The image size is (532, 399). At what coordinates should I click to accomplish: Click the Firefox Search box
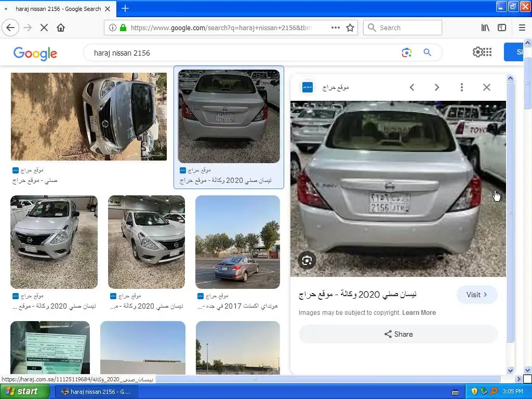pyautogui.click(x=403, y=28)
